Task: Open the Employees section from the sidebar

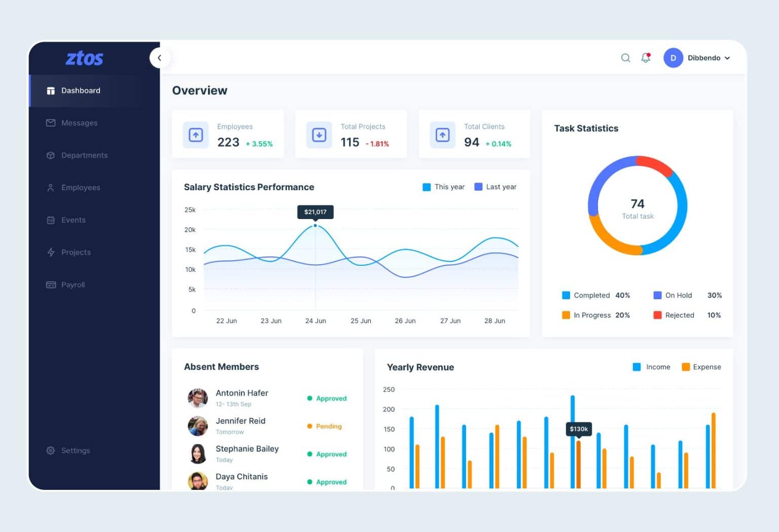Action: point(81,188)
